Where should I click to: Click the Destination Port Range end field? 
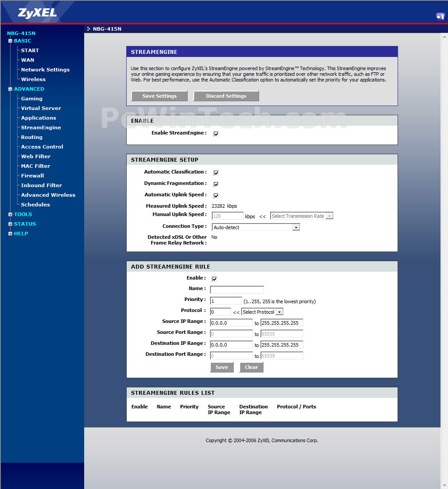[x=282, y=355]
